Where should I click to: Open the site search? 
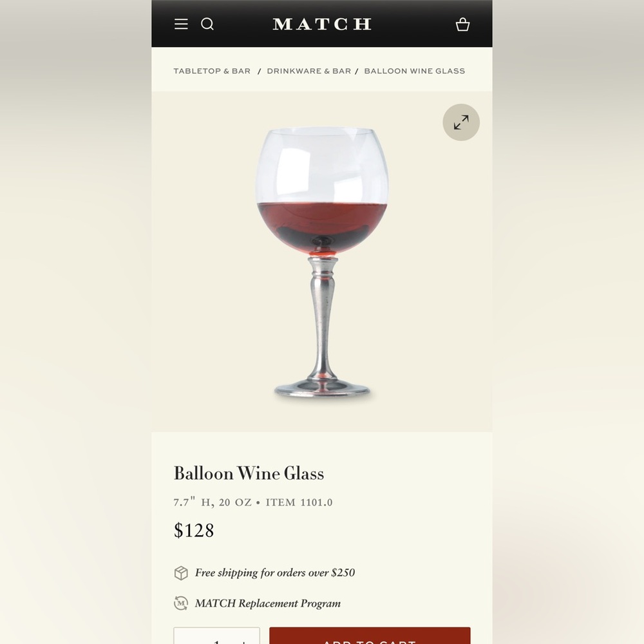pos(207,24)
